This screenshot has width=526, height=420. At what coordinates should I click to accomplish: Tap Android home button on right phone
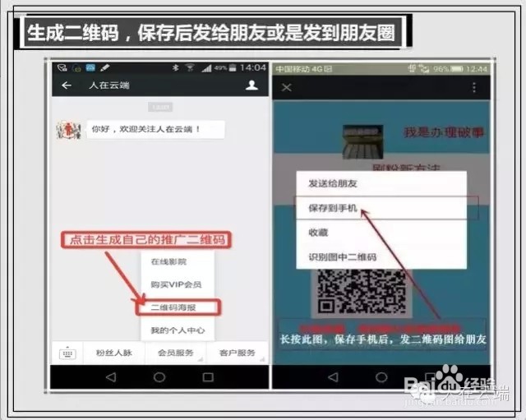pyautogui.click(x=381, y=377)
